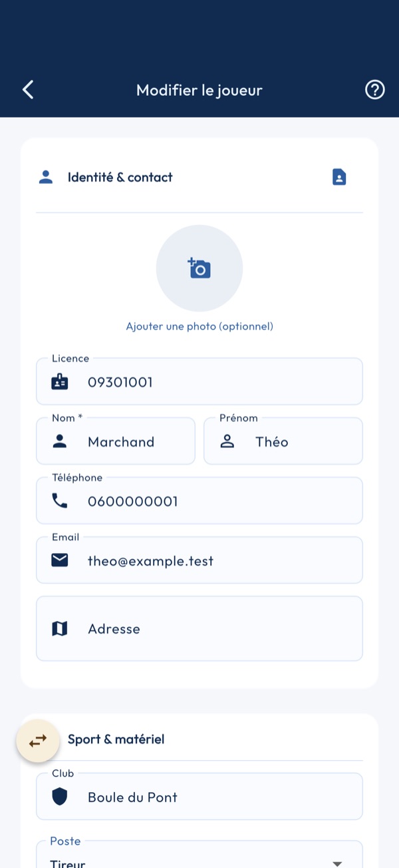Edit the Téléphone field 0600000001
The width and height of the screenshot is (399, 868).
[x=199, y=501]
